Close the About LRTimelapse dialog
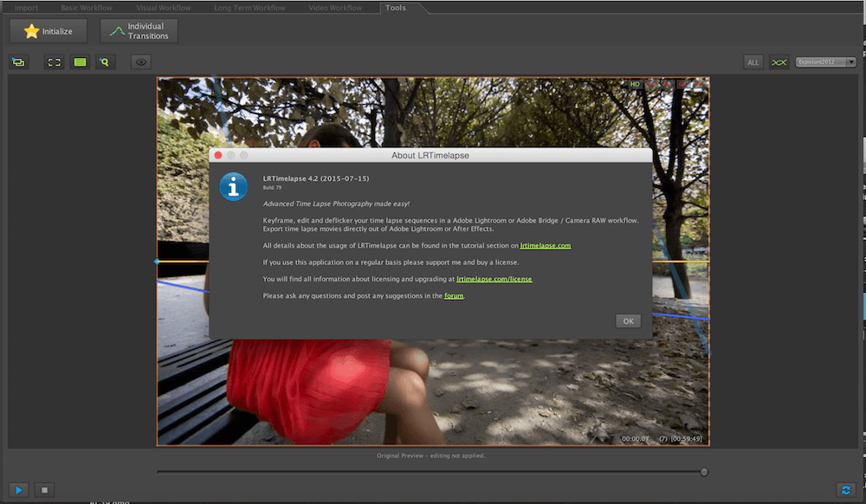Image resolution: width=866 pixels, height=504 pixels. (x=218, y=156)
